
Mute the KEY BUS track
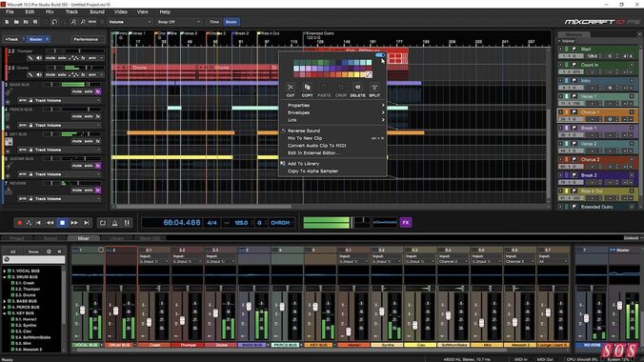(77, 141)
